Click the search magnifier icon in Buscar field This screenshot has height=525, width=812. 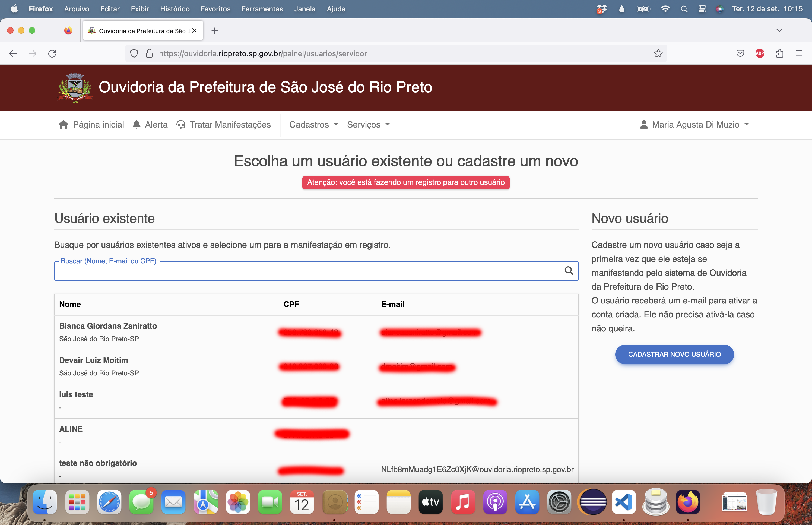[x=568, y=271]
